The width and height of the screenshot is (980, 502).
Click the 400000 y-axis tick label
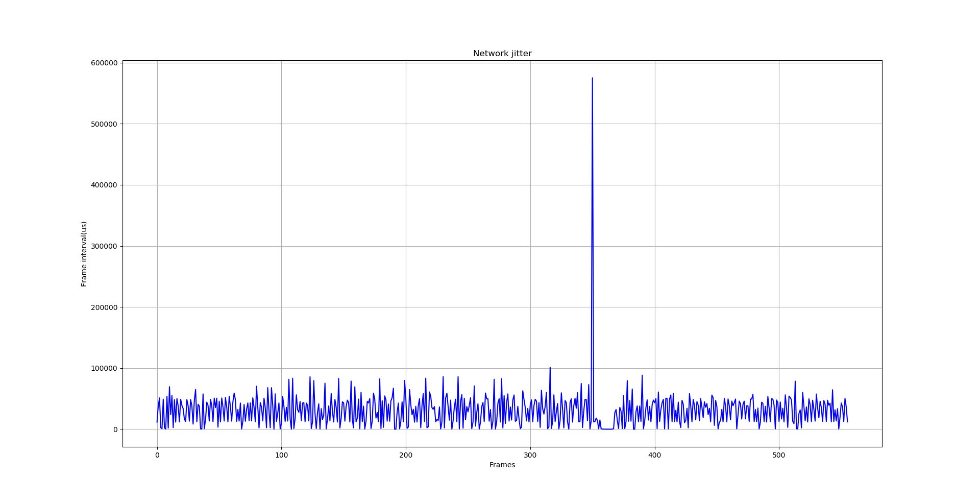104,185
